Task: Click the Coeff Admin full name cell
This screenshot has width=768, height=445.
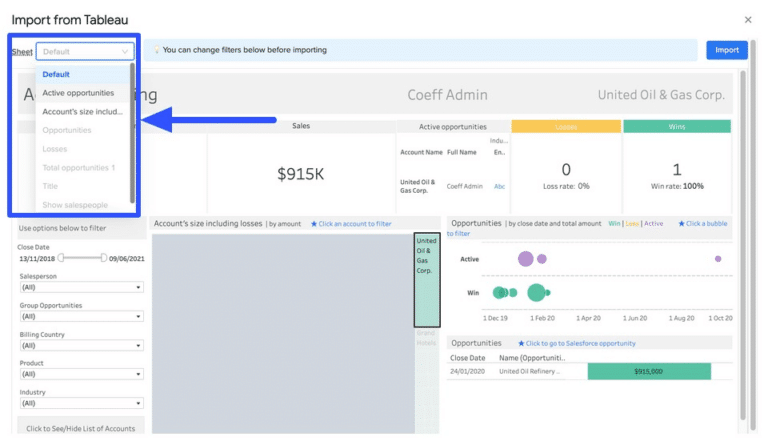Action: click(x=464, y=187)
